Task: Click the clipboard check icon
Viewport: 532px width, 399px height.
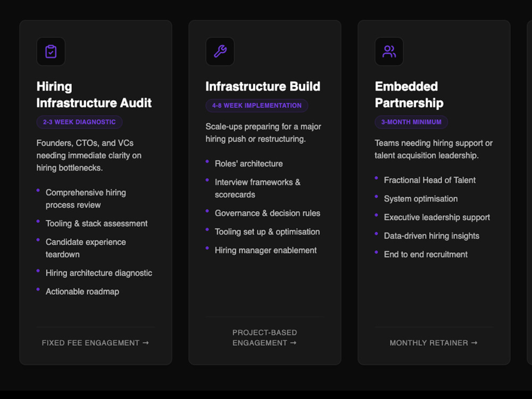Action: [51, 52]
